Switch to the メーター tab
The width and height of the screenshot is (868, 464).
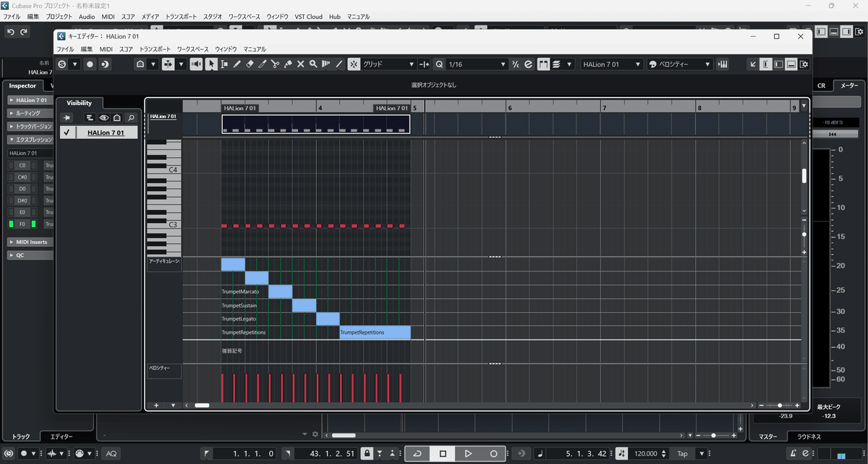click(848, 85)
